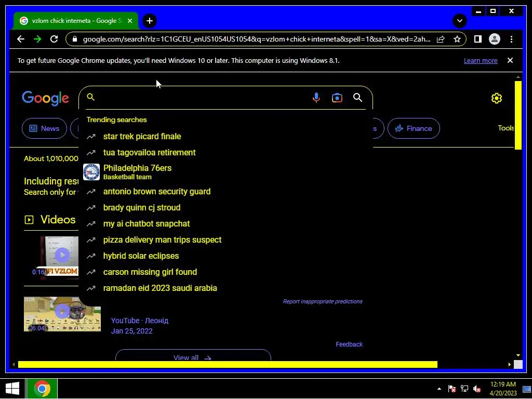Open Google quick settings gear
Screen dimensions: 532x399
coord(496,98)
